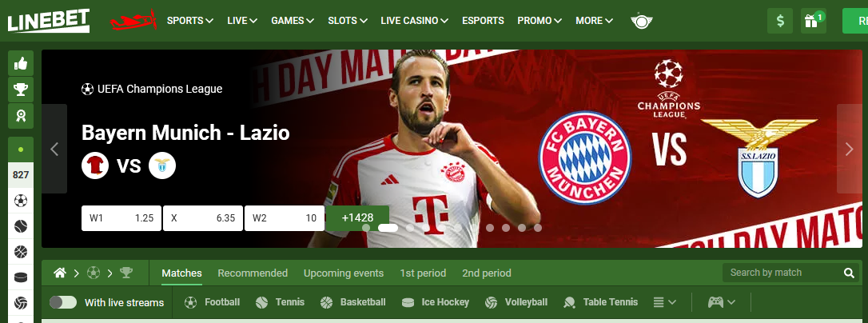Expand the GAMES dropdown menu
The image size is (868, 323).
click(293, 21)
